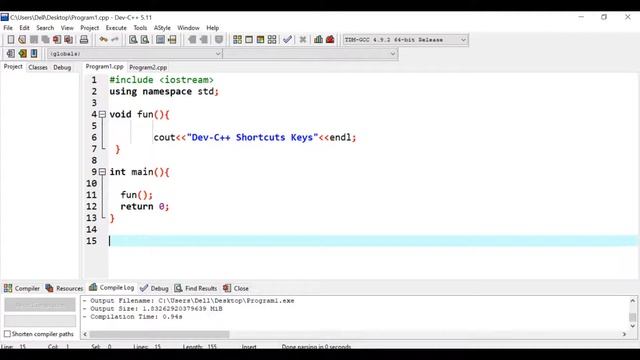Screen dimensions: 640x360
Task: Select the Program1.cpp editor tab
Action: [104, 67]
